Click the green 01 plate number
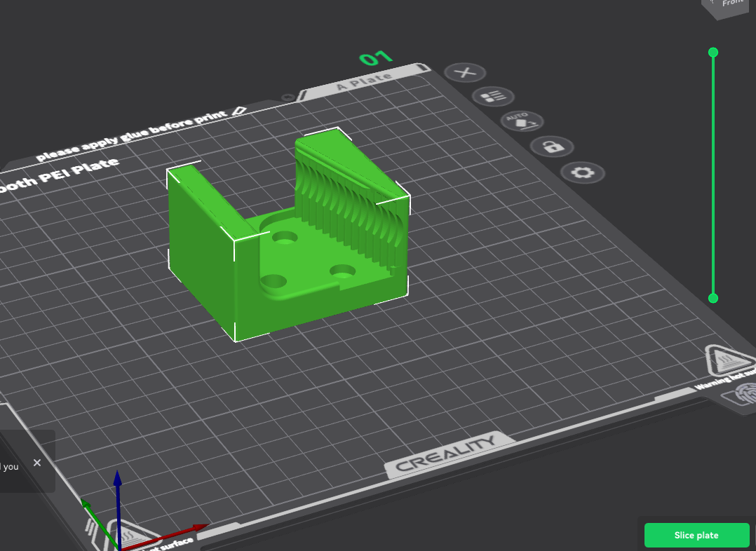The image size is (756, 551). click(376, 59)
